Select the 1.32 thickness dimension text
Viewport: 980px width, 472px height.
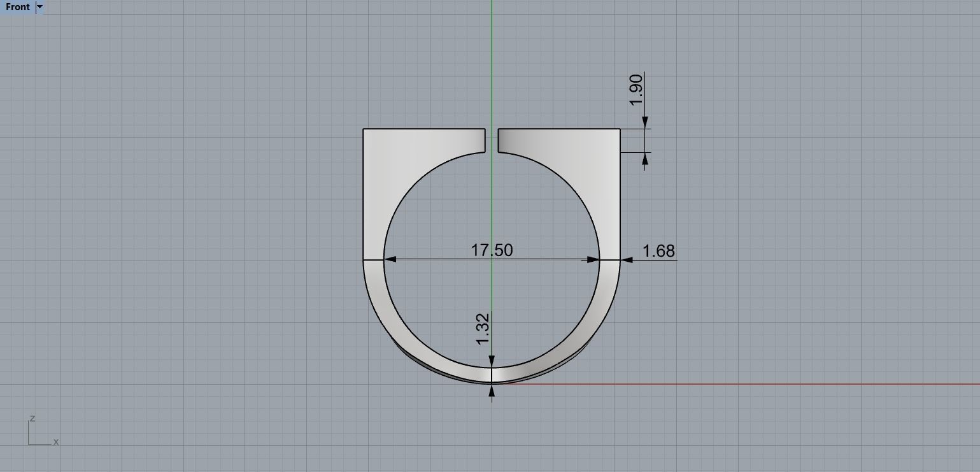[x=482, y=329]
